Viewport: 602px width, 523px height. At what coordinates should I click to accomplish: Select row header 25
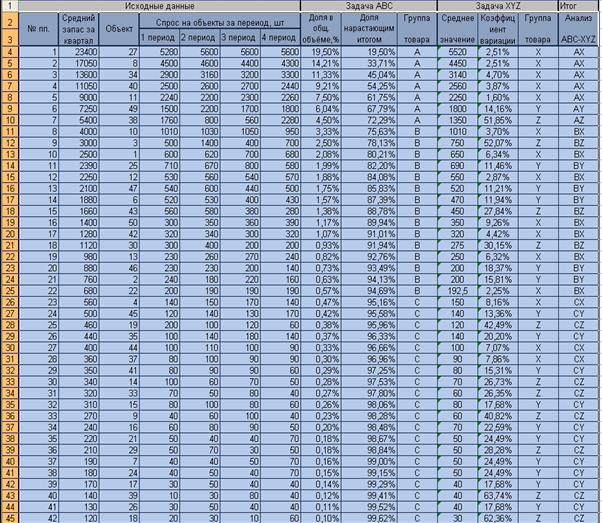coord(10,291)
